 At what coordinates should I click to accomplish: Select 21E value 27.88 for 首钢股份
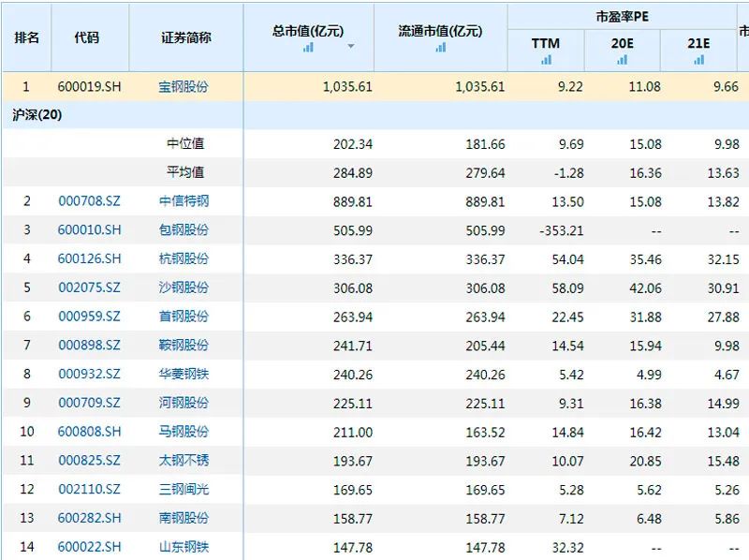pyautogui.click(x=723, y=317)
